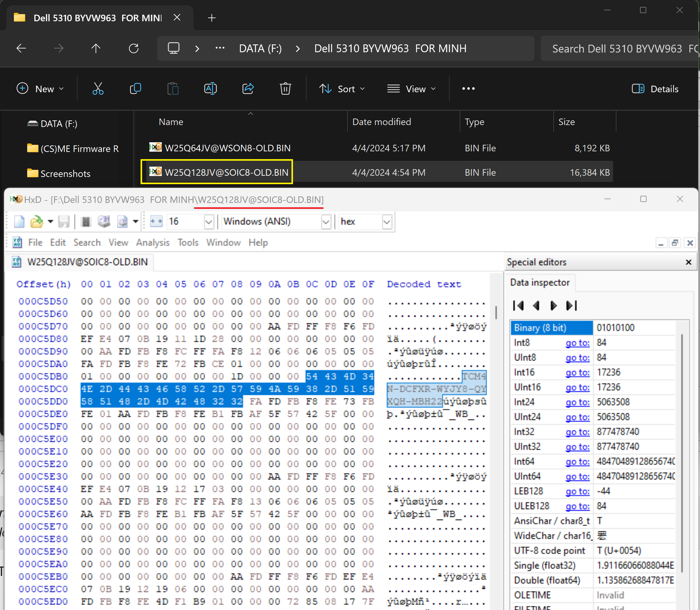Screen dimensions: 700x610
Task: Click the hex view vertical scrollbar thumb
Action: (x=496, y=312)
